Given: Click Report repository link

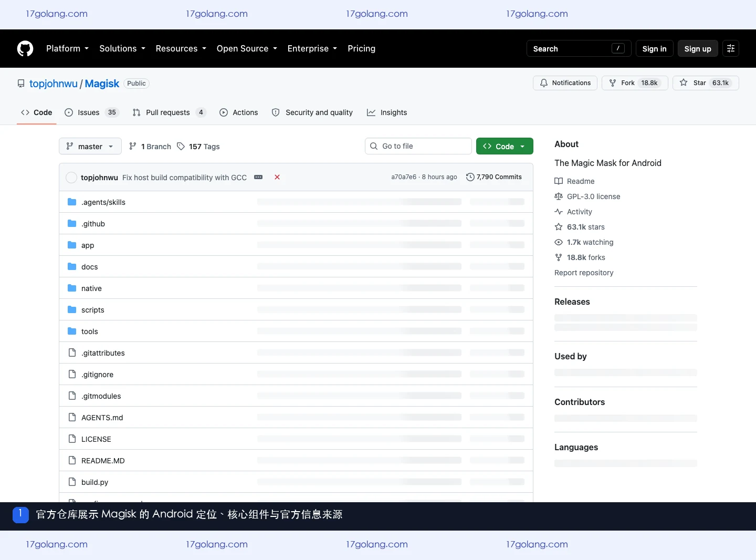Looking at the screenshot, I should pos(584,273).
